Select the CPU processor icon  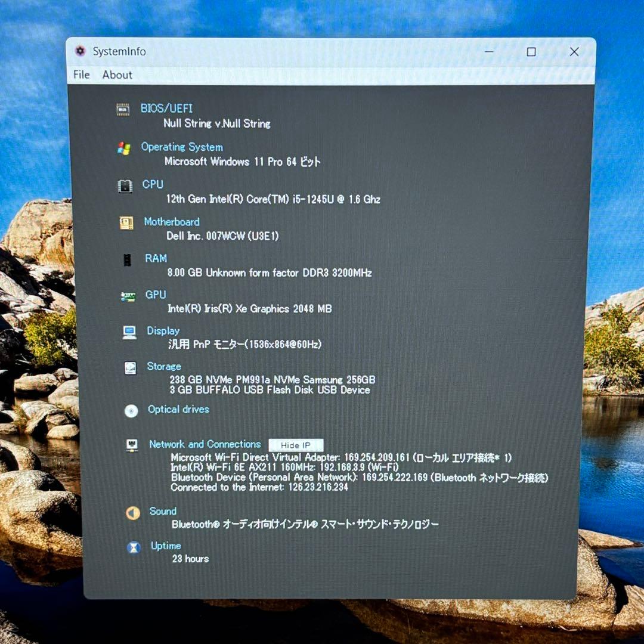point(125,186)
